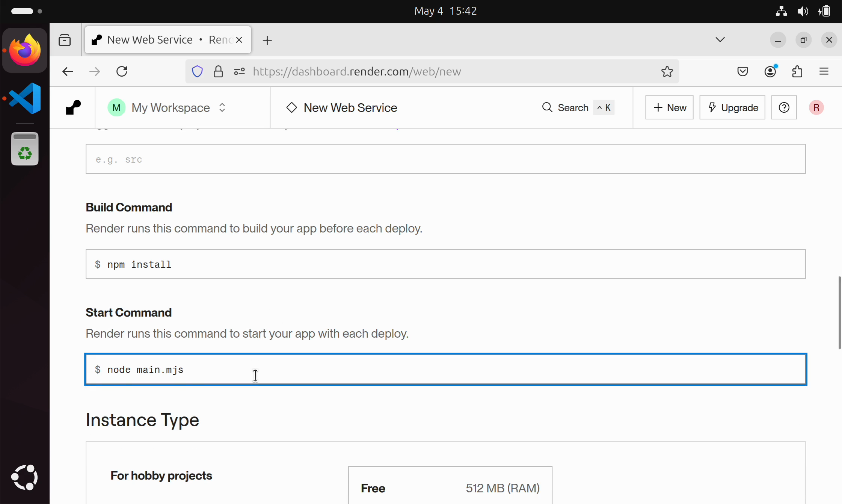Click the Render logo home icon
The height and width of the screenshot is (504, 842).
tap(73, 107)
